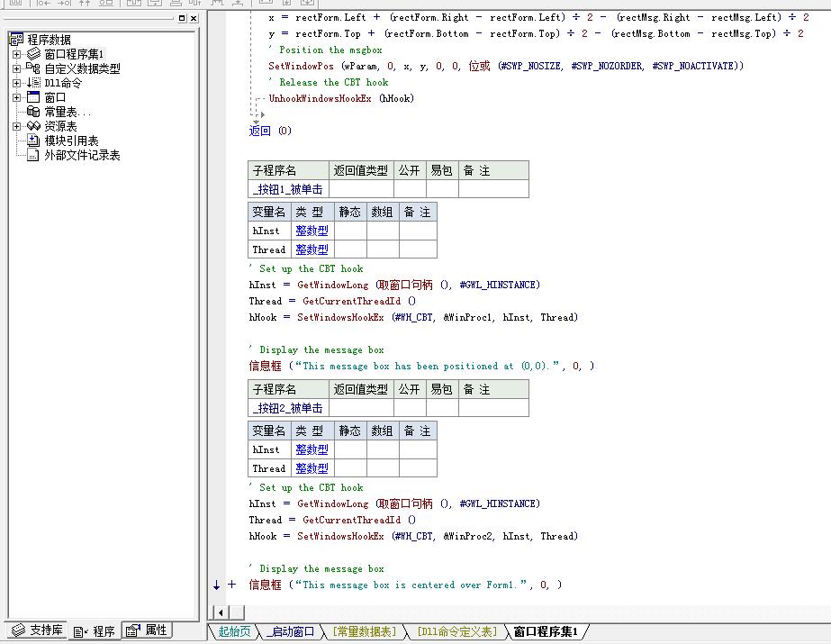The height and width of the screenshot is (644, 831).
Task: Click Thread variable under _按钮2_被单击
Action: [268, 468]
